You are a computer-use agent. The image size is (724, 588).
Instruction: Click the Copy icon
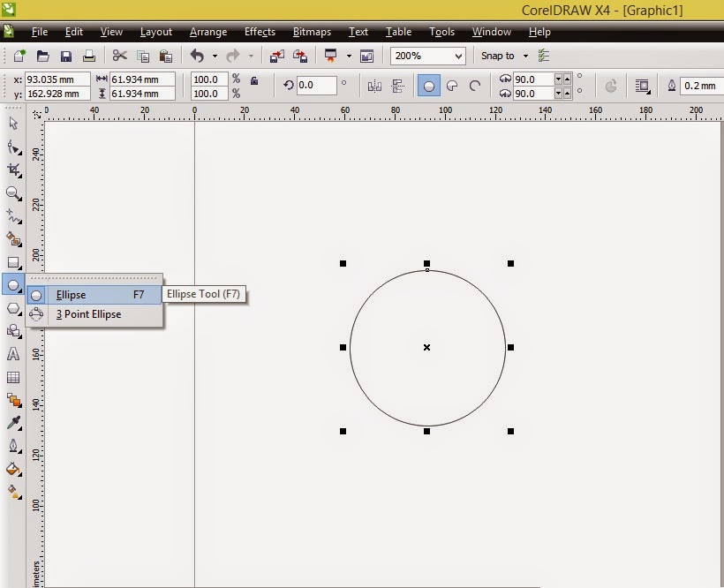pos(143,57)
